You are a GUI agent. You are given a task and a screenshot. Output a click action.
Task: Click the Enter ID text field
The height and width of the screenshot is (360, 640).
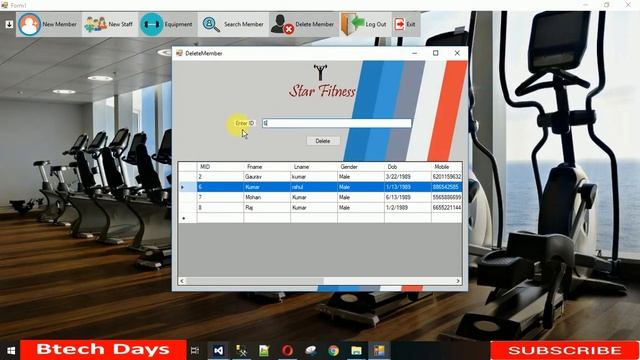click(337, 123)
